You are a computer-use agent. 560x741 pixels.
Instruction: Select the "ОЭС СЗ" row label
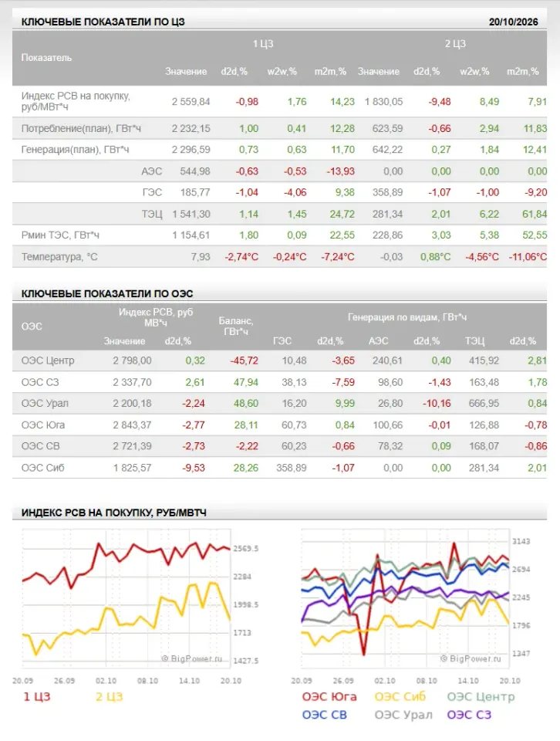tap(39, 382)
